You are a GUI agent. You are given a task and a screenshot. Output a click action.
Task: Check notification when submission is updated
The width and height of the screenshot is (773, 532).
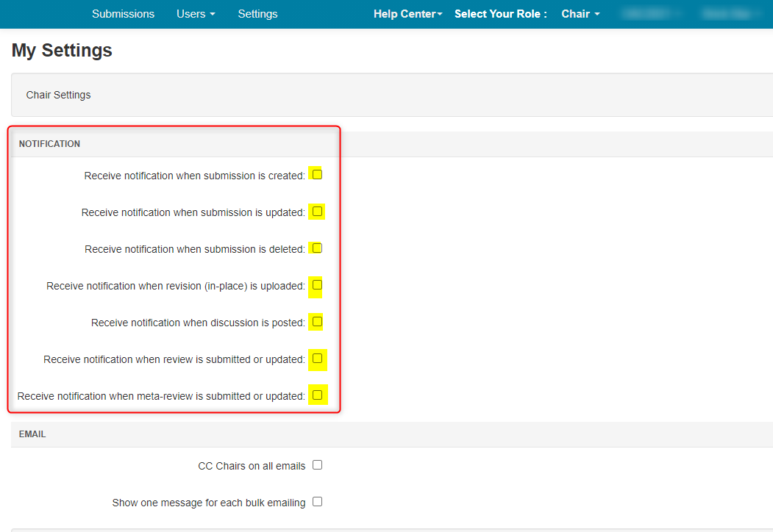point(317,212)
